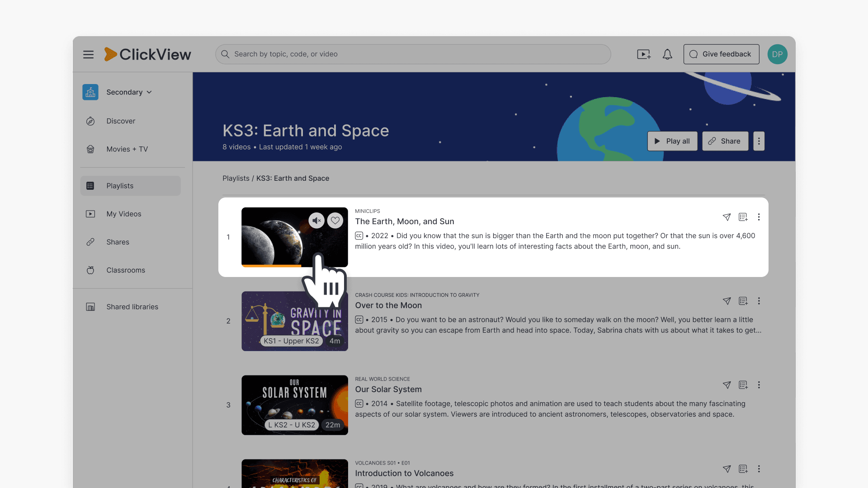Click the ClickView logo

(x=147, y=54)
